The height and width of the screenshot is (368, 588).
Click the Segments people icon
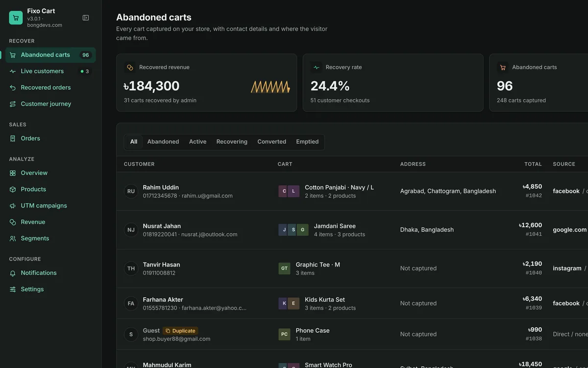point(13,238)
